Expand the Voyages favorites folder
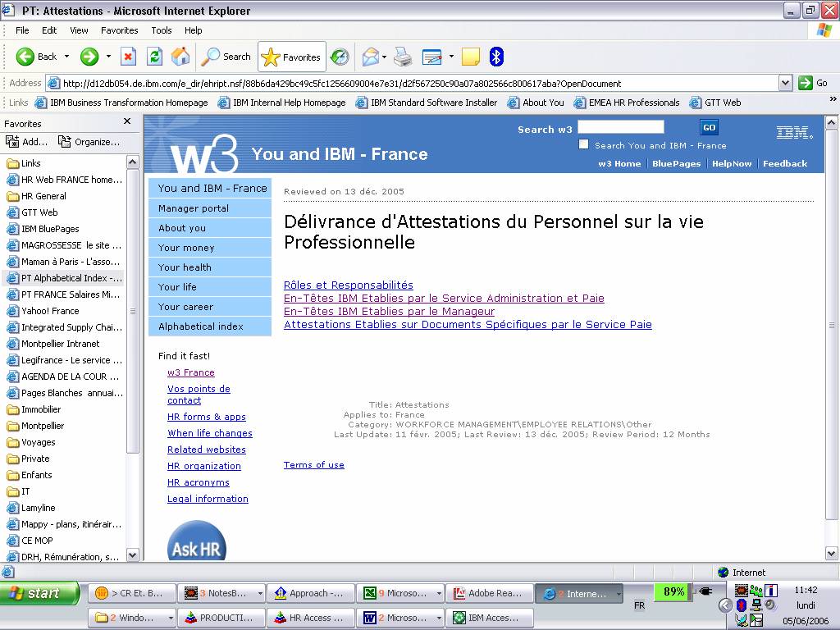The image size is (840, 630). (32, 442)
